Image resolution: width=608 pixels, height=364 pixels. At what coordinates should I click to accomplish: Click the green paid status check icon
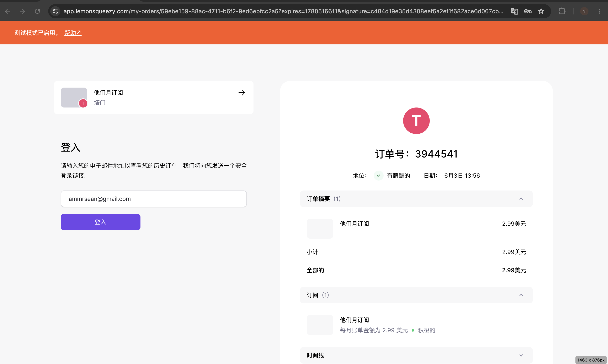pos(378,176)
